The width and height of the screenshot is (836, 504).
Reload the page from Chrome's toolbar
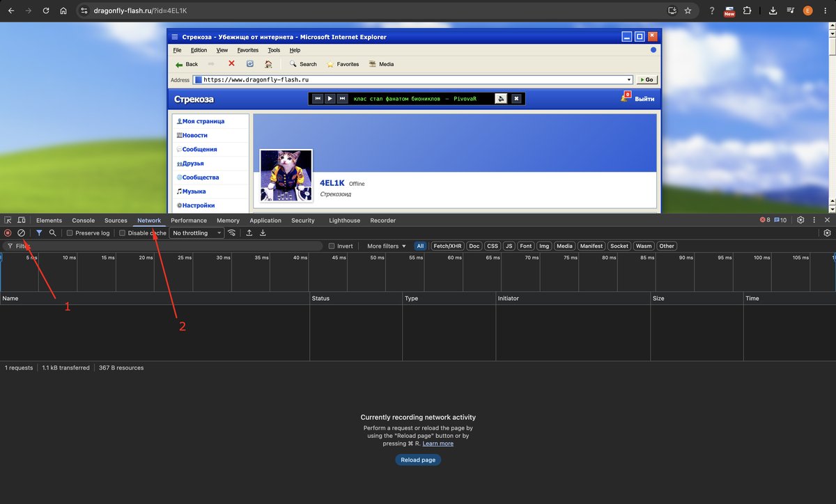click(46, 11)
